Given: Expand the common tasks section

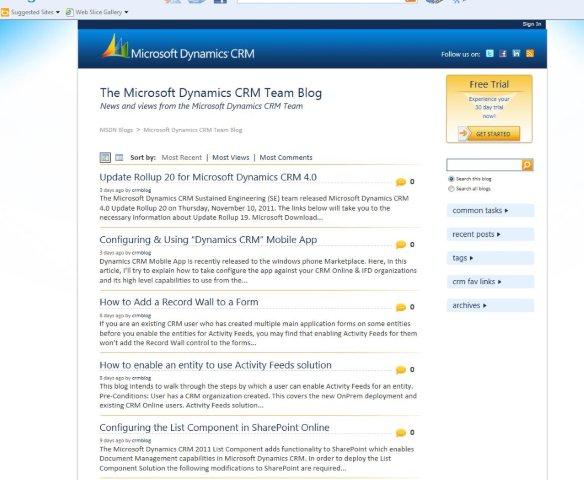Looking at the screenshot, I should click(490, 210).
